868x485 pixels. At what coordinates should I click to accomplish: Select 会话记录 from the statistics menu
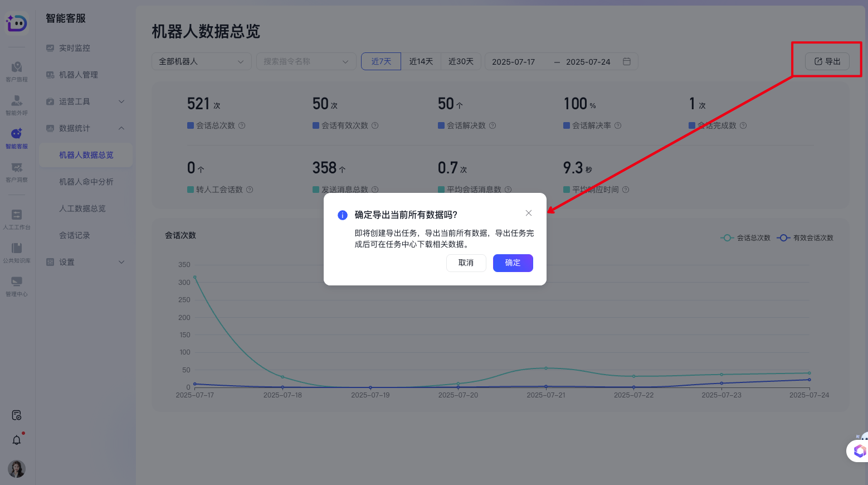(75, 235)
